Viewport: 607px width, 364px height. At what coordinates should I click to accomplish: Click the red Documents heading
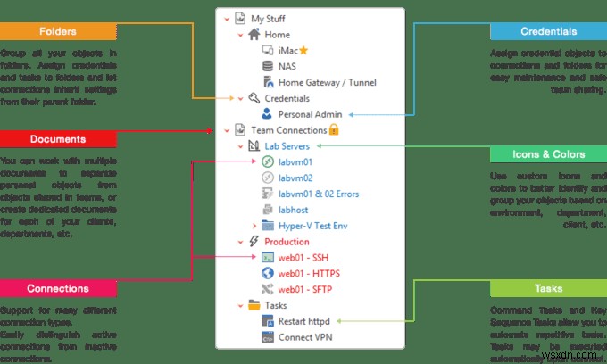click(58, 139)
